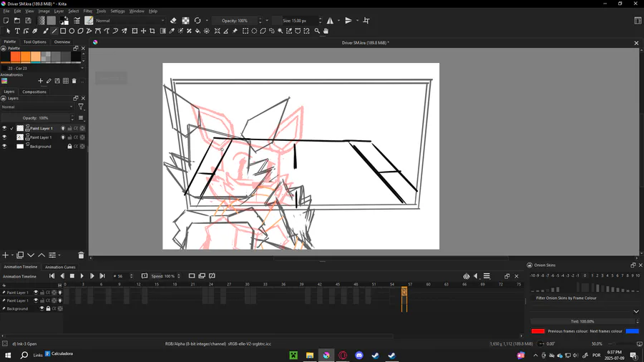644x362 pixels.
Task: Jump to the first frame
Action: tap(52, 276)
